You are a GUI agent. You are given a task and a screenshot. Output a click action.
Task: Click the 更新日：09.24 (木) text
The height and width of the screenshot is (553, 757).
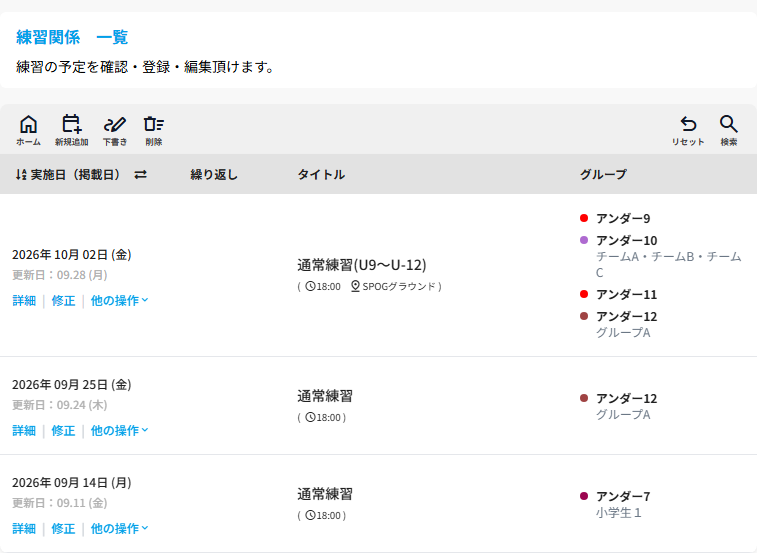(x=59, y=405)
